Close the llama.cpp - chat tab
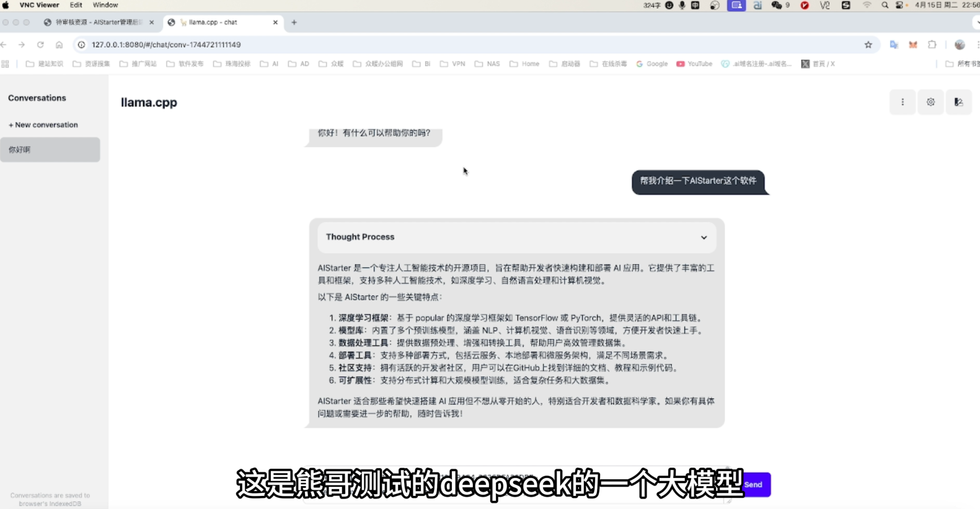This screenshot has width=980, height=509. [x=275, y=22]
